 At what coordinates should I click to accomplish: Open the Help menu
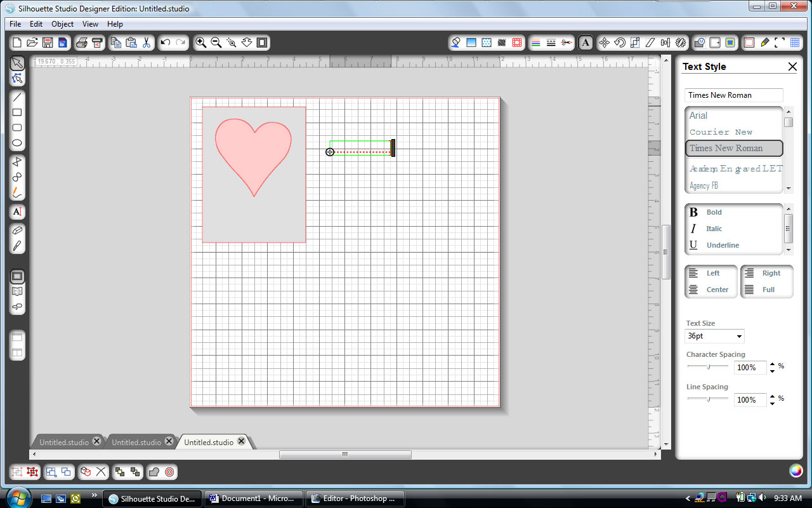[x=115, y=24]
